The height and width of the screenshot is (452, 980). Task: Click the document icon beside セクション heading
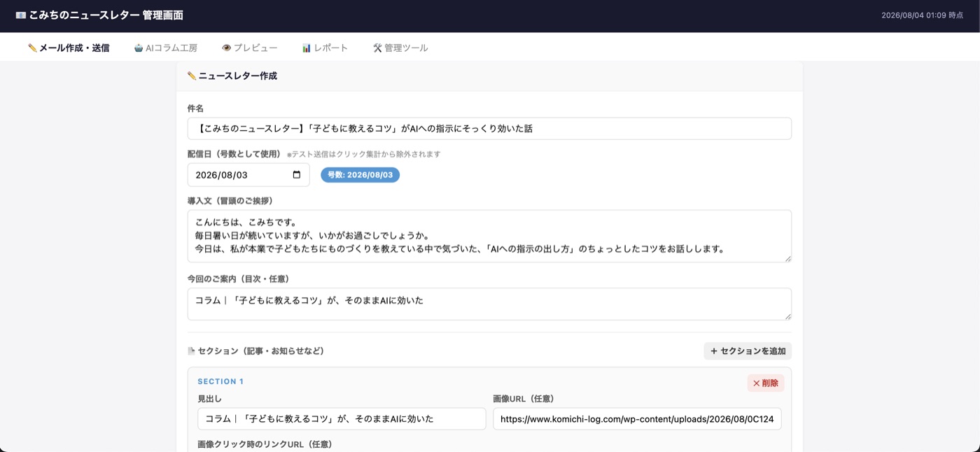(x=191, y=351)
